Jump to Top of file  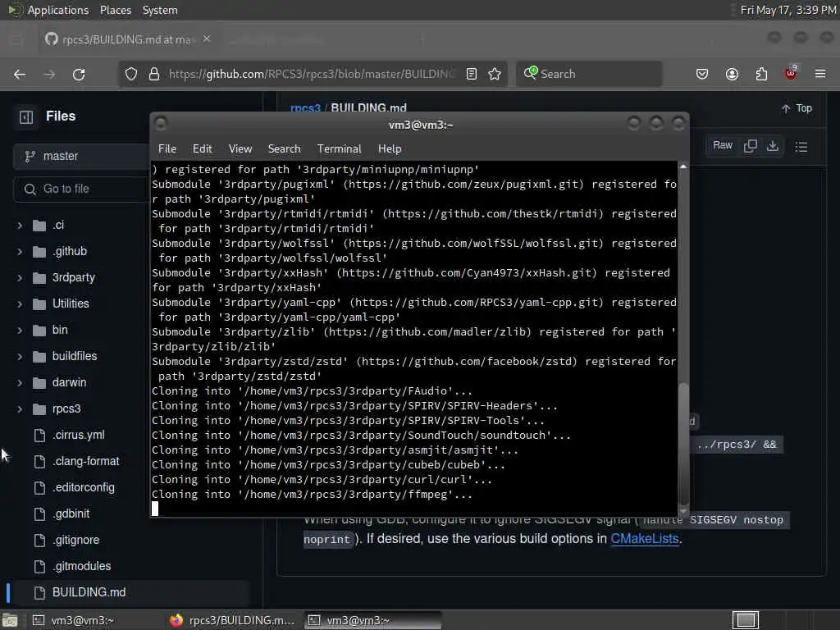(797, 108)
